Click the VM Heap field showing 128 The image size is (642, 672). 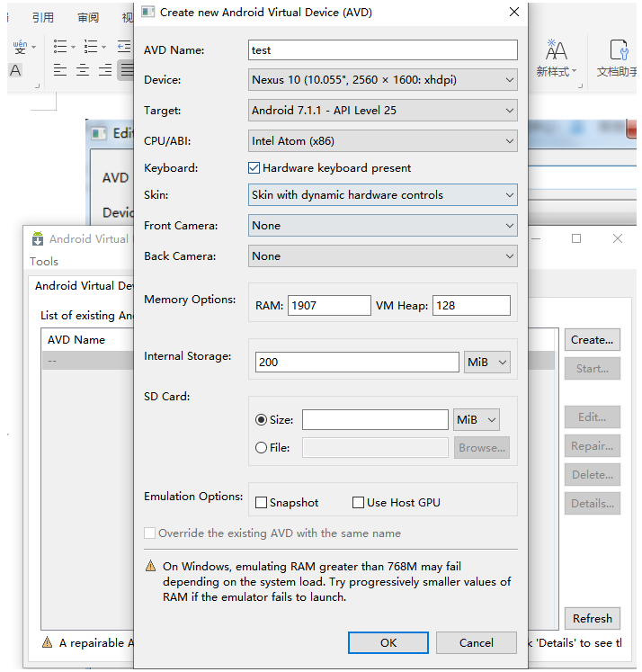pos(471,306)
